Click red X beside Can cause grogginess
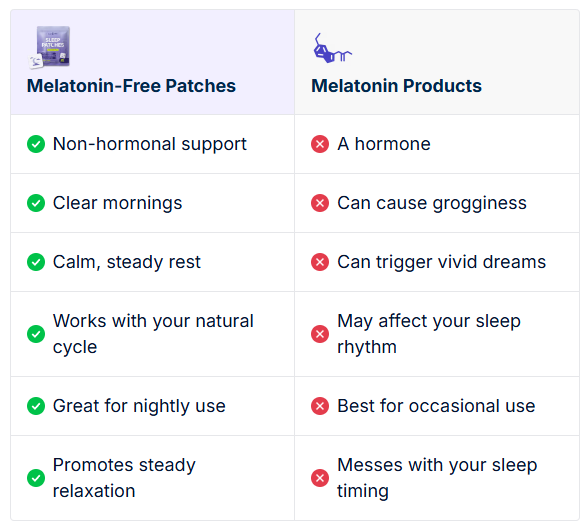The width and height of the screenshot is (588, 529). click(320, 203)
